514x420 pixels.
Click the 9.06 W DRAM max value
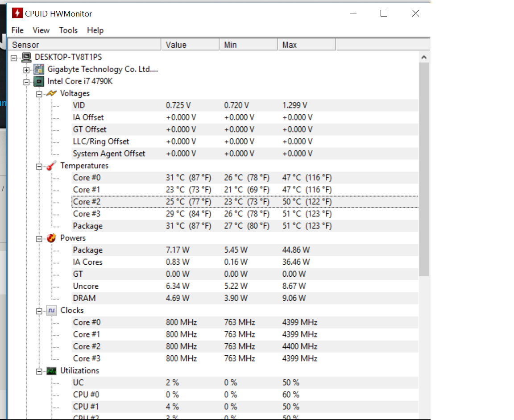click(294, 298)
